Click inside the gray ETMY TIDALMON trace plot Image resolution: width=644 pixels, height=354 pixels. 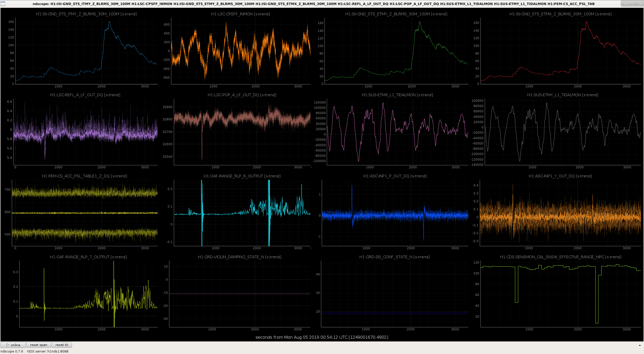(563, 132)
